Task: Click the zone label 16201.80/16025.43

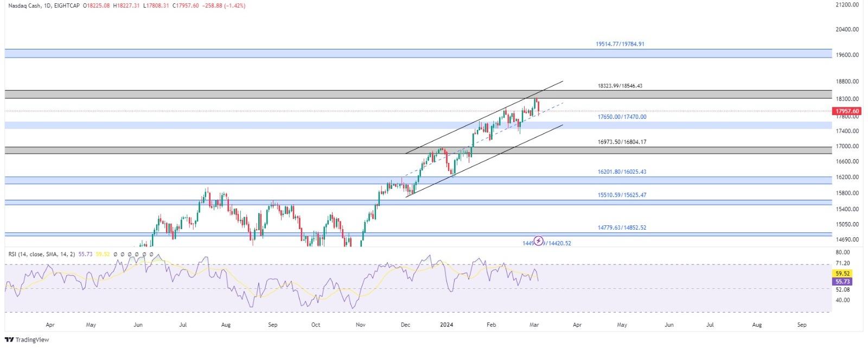Action: point(622,172)
